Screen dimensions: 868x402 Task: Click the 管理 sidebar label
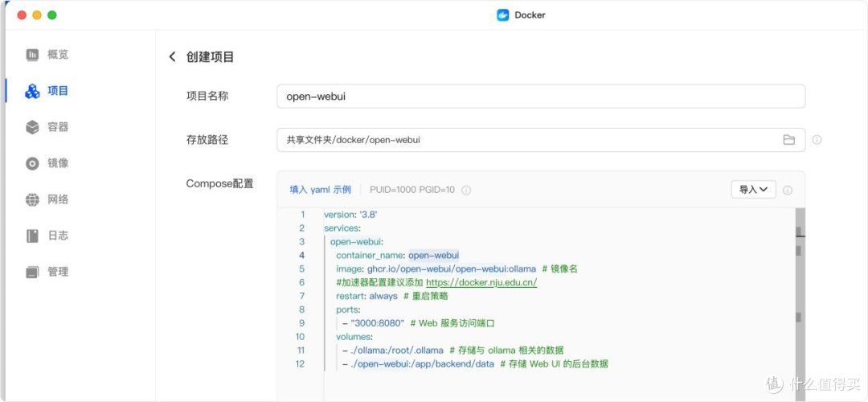tap(58, 272)
